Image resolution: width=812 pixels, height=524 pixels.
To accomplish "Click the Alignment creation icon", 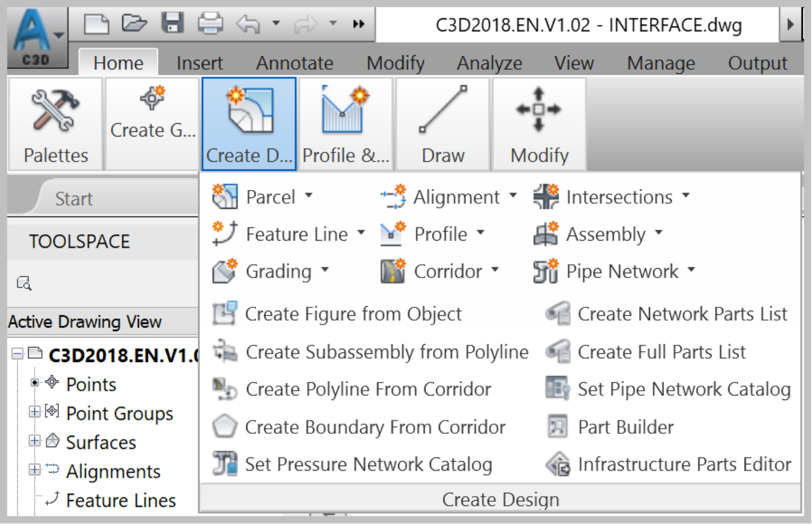I will click(x=393, y=197).
